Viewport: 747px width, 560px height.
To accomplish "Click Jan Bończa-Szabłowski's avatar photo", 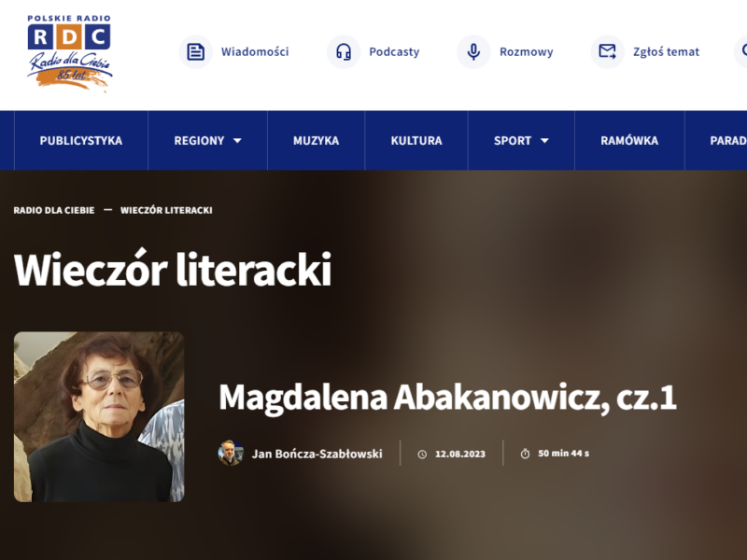I will (231, 453).
